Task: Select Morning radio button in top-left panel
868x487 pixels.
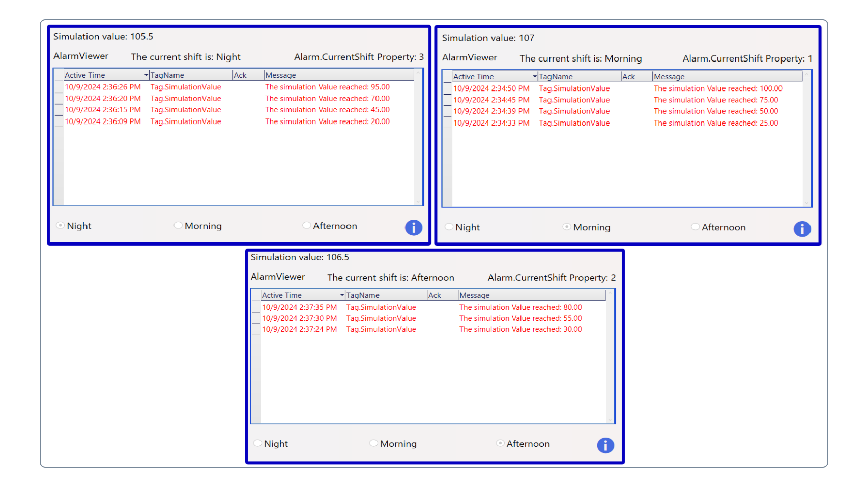Action: tap(178, 225)
